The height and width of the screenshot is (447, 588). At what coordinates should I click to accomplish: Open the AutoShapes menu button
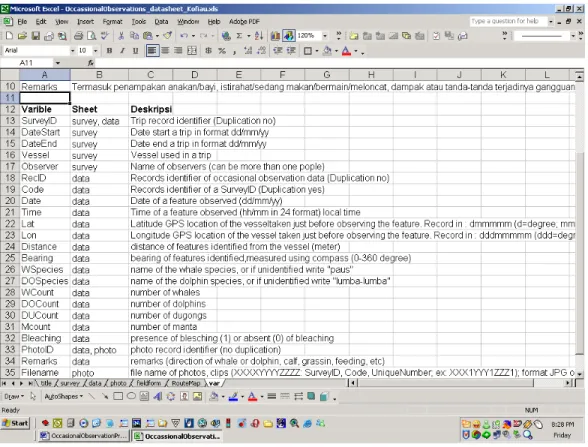point(63,396)
